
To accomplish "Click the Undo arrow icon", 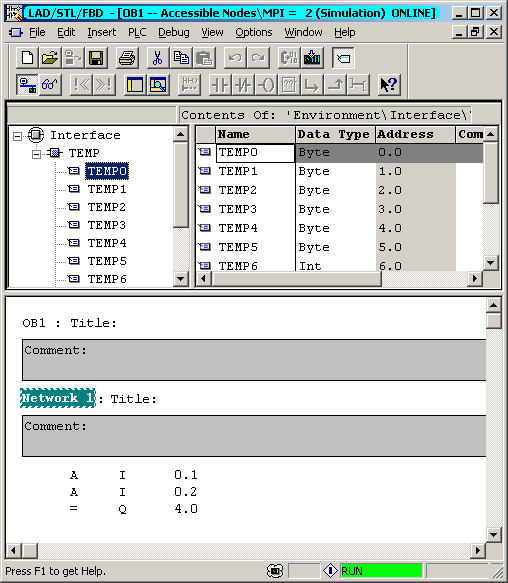I will click(235, 58).
